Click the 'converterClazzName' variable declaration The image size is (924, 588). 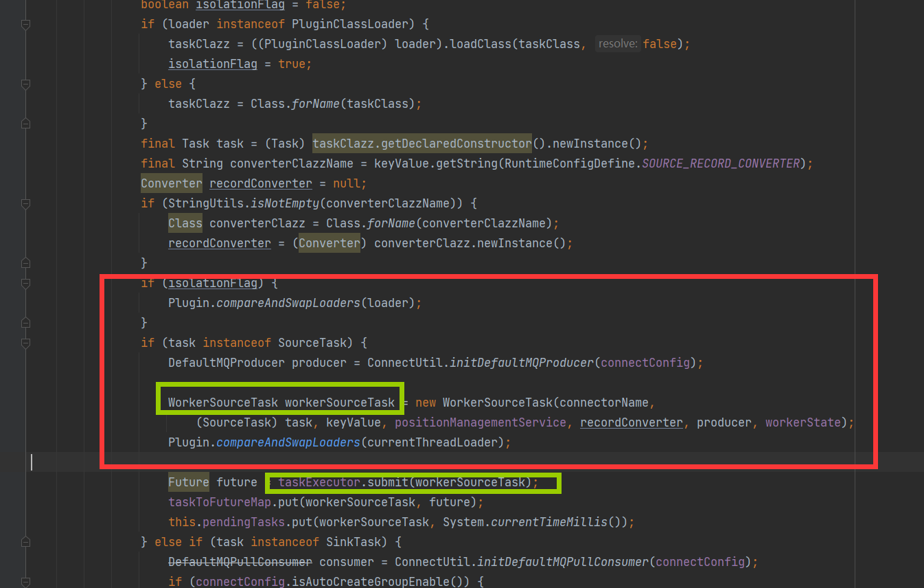pos(292,163)
